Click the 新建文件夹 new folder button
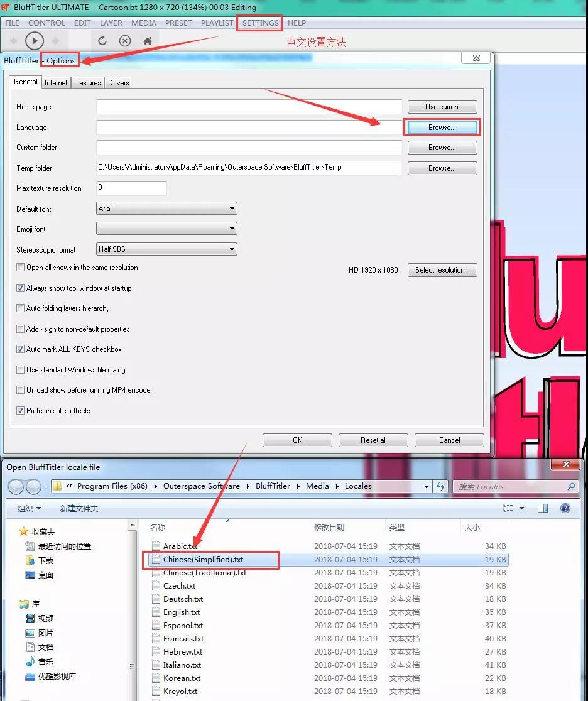 (79, 508)
